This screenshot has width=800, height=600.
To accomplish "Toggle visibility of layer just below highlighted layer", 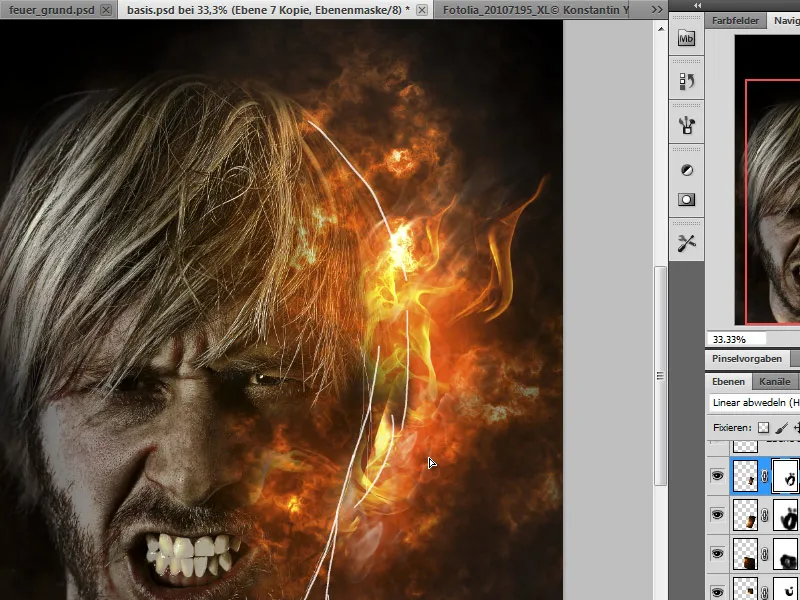I will (717, 515).
